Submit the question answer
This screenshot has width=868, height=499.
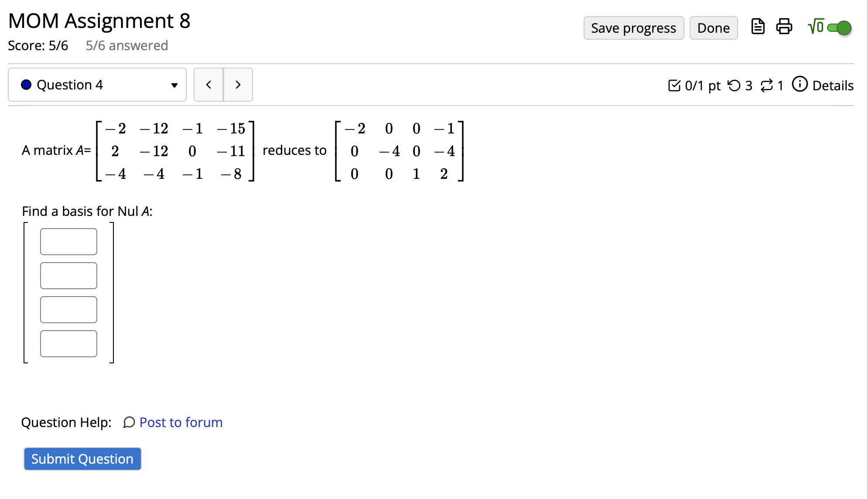click(x=82, y=458)
